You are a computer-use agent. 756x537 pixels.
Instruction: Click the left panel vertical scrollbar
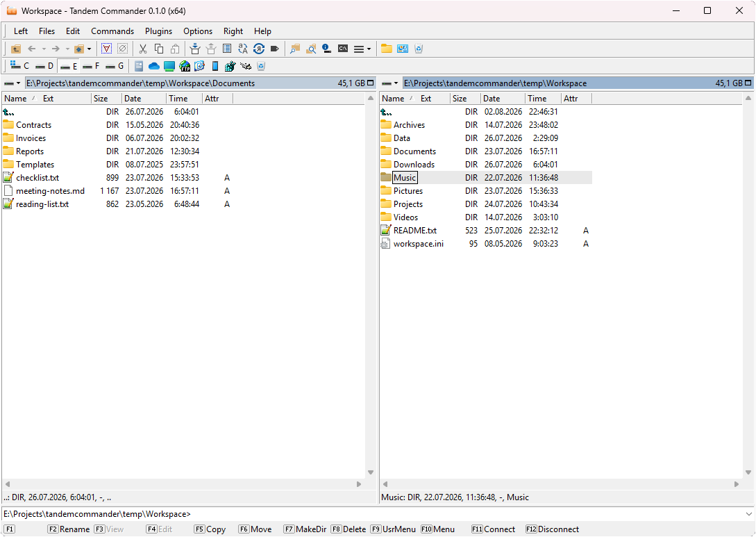371,285
